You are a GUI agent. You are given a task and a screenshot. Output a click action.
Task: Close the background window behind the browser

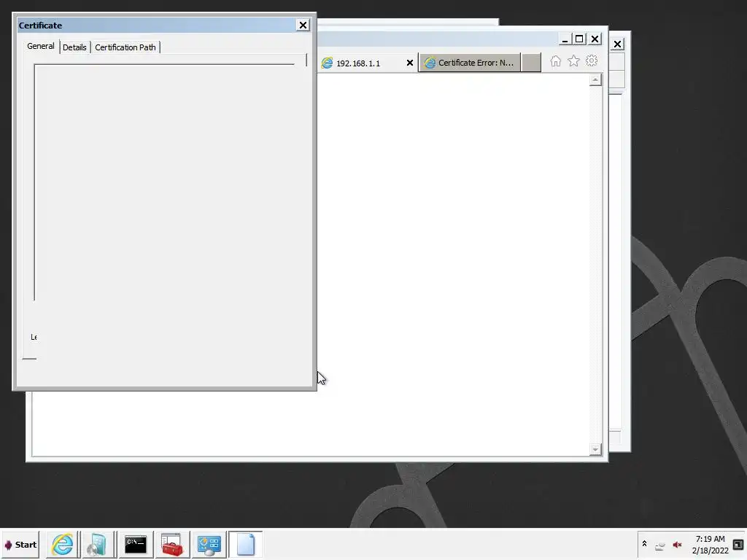(617, 44)
